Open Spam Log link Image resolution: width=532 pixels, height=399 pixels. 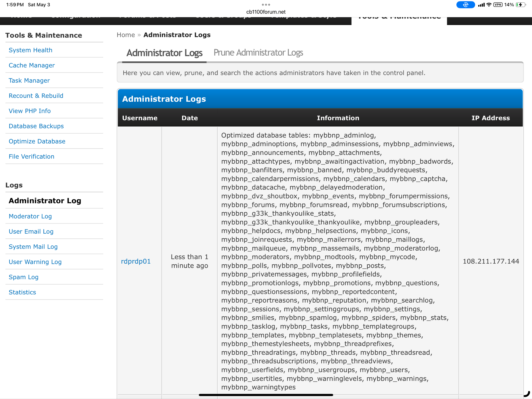click(23, 277)
